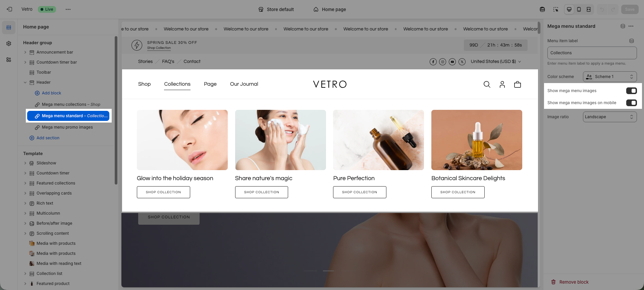The image size is (644, 290).
Task: Click the Botanical Skincare Delights image
Action: coord(476,140)
